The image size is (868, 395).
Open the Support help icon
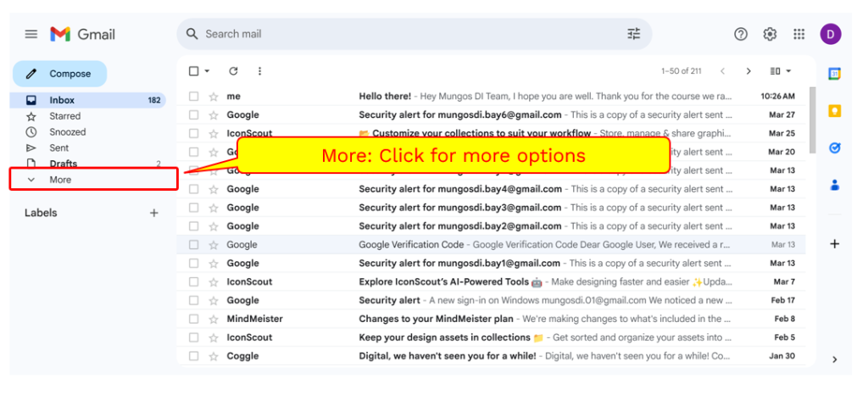coord(741,34)
